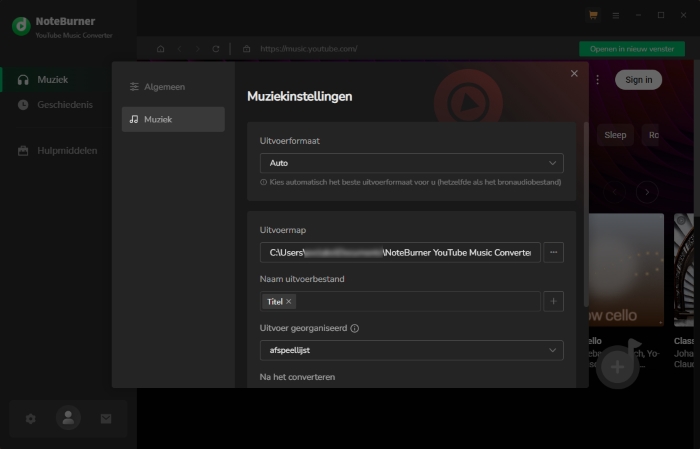Screen dimensions: 700x449
Task: Open Muziek in the main sidebar
Action: click(56, 79)
